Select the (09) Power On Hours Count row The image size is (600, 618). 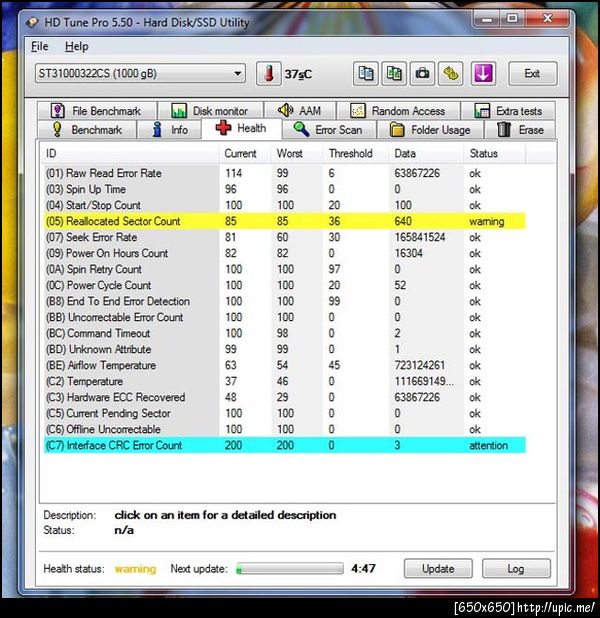[x=284, y=253]
